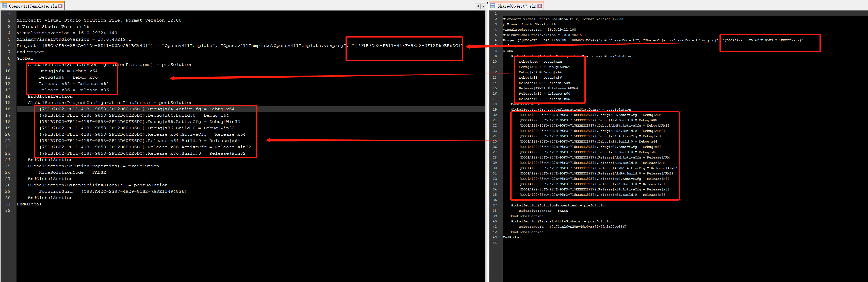Click the SolutionGuid line in the right editor
Image resolution: width=868 pixels, height=282 pixels.
click(x=572, y=227)
